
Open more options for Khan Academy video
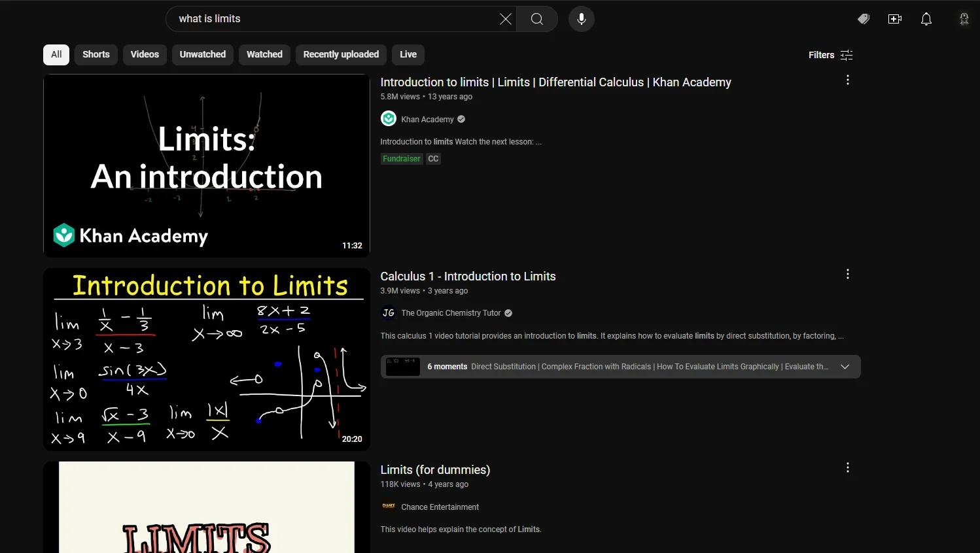click(848, 80)
